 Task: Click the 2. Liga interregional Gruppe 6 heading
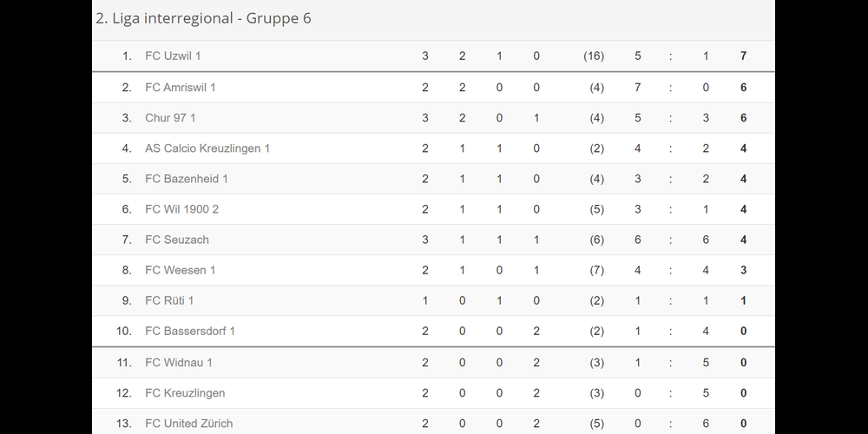[203, 18]
